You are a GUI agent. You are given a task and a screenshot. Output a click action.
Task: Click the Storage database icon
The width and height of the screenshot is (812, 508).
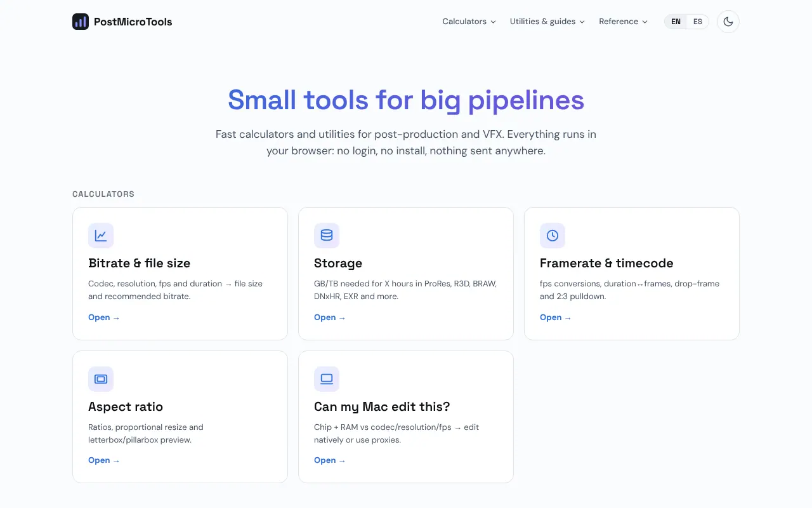click(327, 236)
